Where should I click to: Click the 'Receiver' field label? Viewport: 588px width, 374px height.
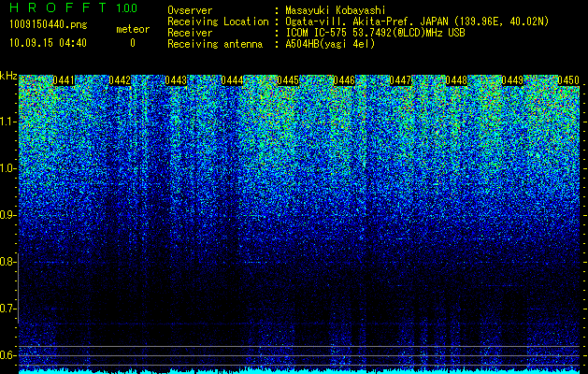tap(190, 33)
